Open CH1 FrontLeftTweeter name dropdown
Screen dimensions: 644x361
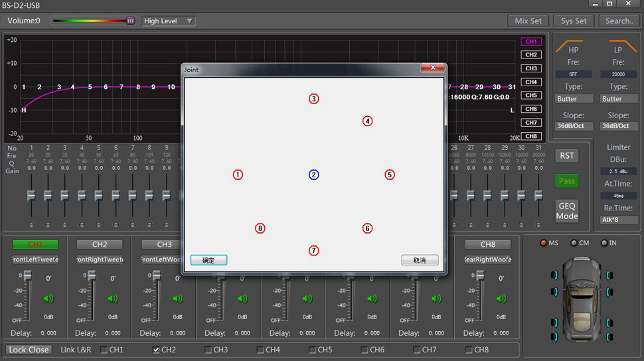click(35, 259)
